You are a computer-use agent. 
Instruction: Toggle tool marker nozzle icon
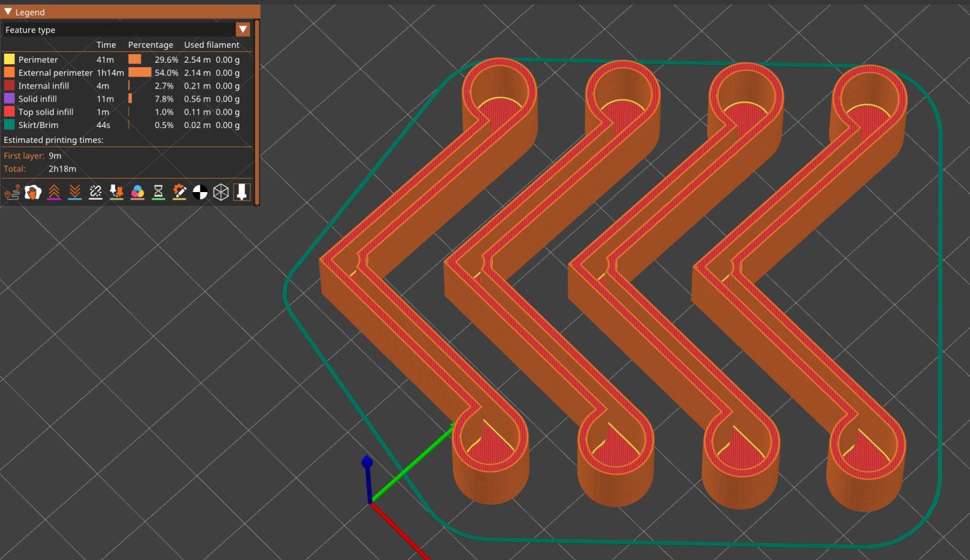(242, 192)
